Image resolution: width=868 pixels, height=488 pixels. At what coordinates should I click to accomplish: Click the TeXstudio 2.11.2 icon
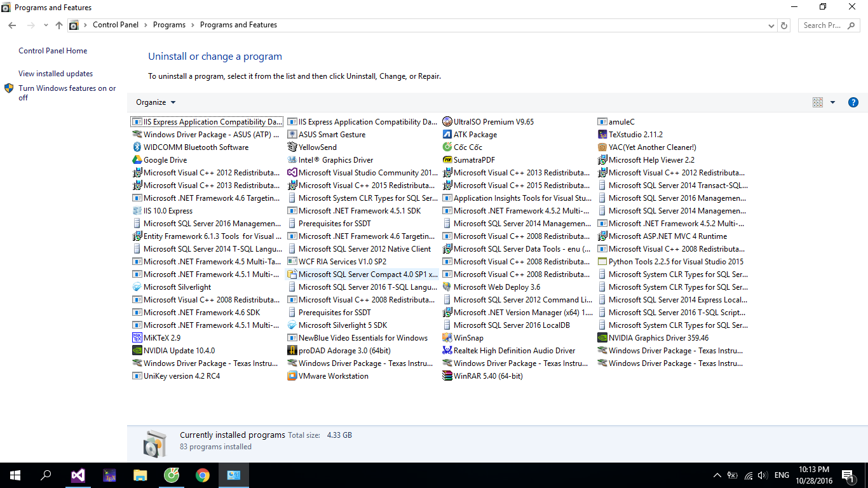(x=602, y=135)
